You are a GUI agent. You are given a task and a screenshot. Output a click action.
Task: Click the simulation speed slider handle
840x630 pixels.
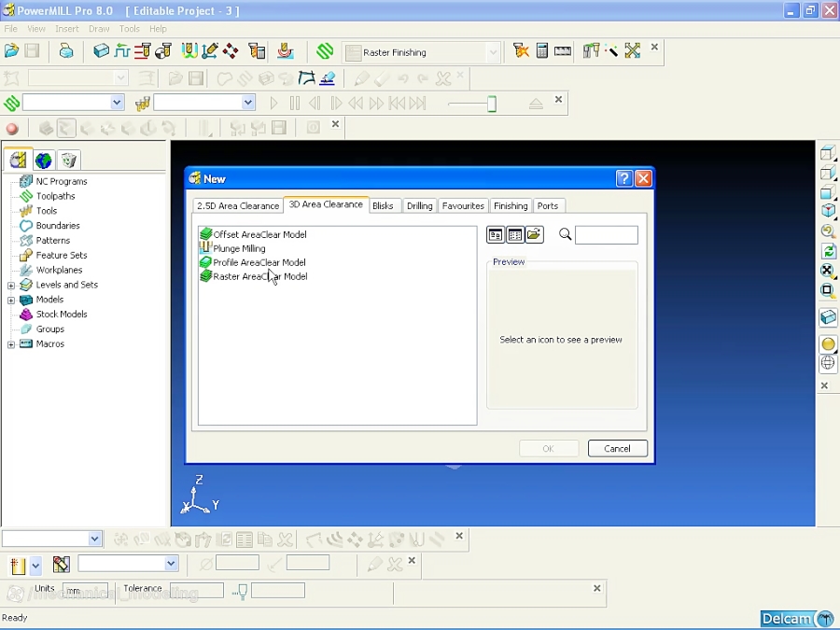492,104
